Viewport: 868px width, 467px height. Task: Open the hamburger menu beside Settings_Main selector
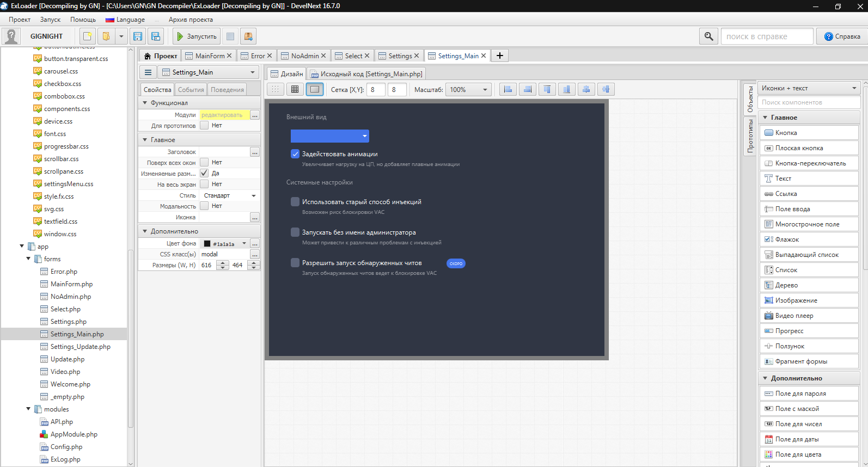pyautogui.click(x=148, y=72)
